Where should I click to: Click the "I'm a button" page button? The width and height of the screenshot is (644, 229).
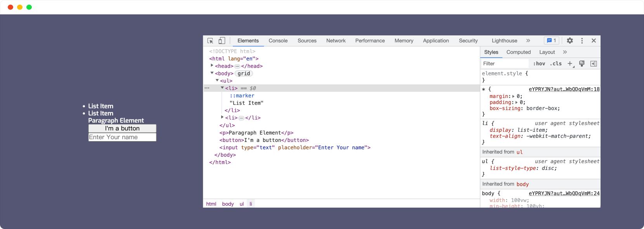pos(122,128)
